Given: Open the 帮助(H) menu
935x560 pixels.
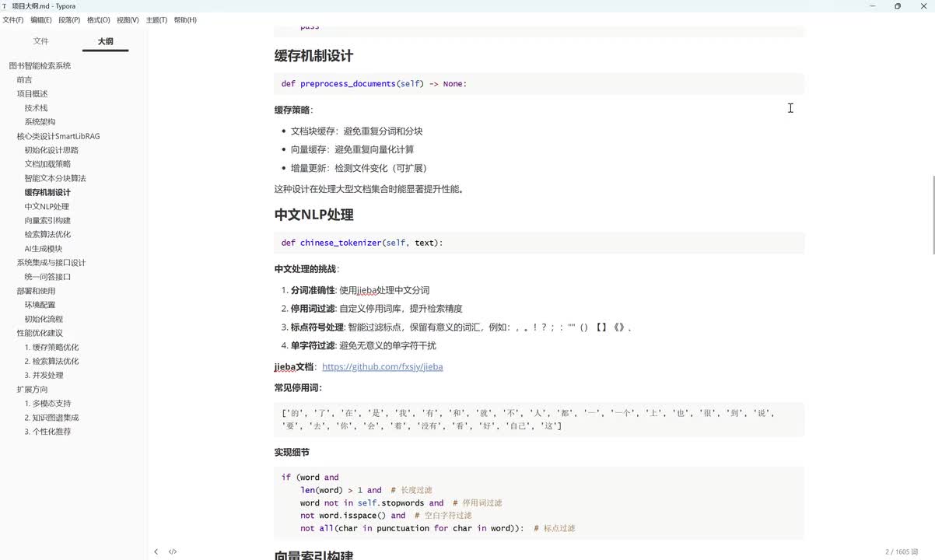Looking at the screenshot, I should (185, 20).
